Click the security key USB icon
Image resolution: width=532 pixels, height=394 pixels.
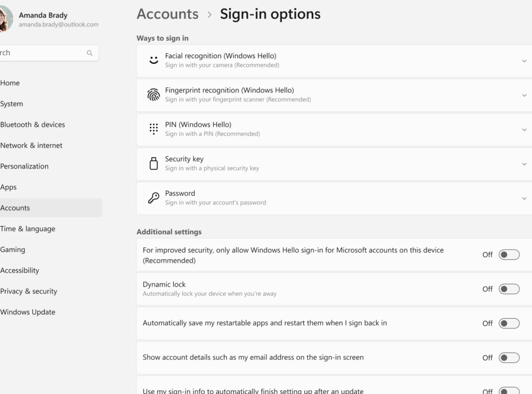(x=153, y=163)
